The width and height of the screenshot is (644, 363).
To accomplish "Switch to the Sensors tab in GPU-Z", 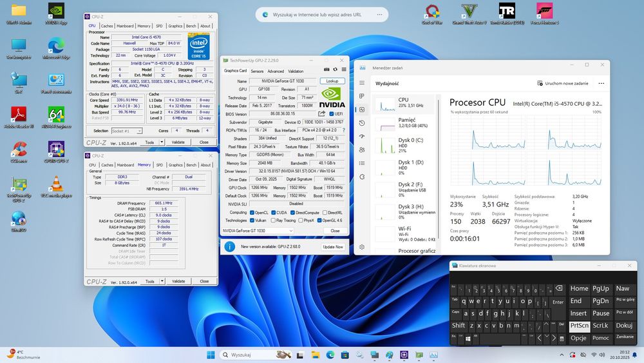I will click(x=256, y=71).
